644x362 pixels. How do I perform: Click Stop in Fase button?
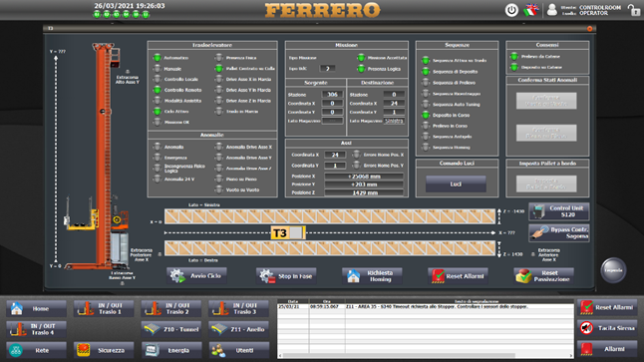pyautogui.click(x=286, y=276)
